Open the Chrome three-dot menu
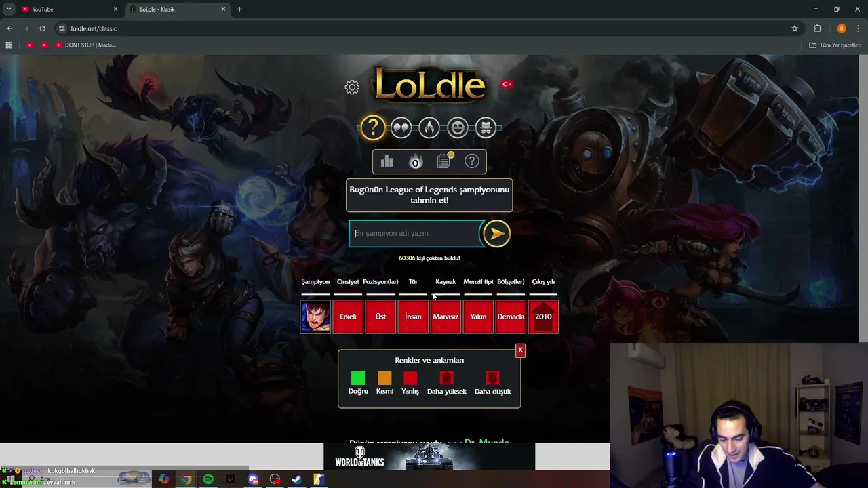The height and width of the screenshot is (488, 868). pos(859,28)
